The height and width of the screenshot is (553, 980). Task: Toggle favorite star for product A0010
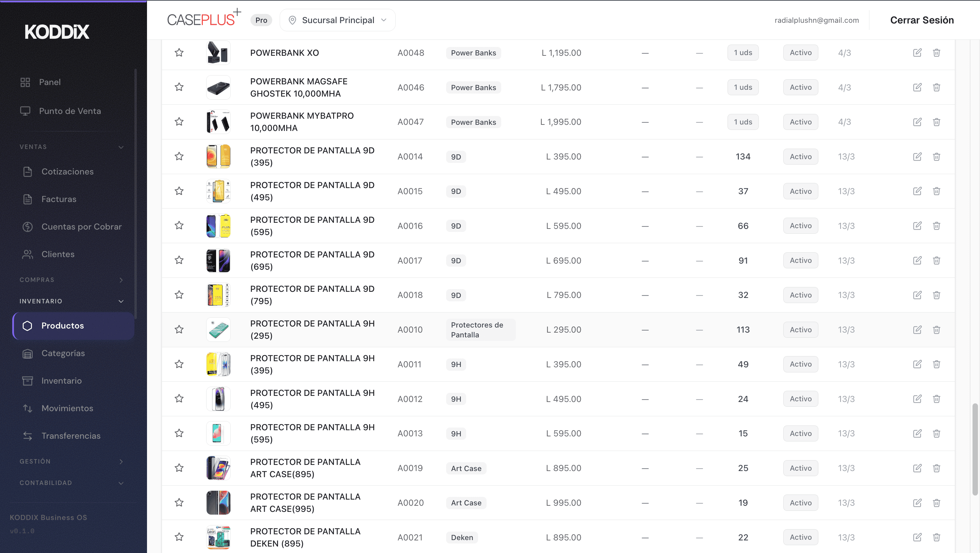coord(179,329)
